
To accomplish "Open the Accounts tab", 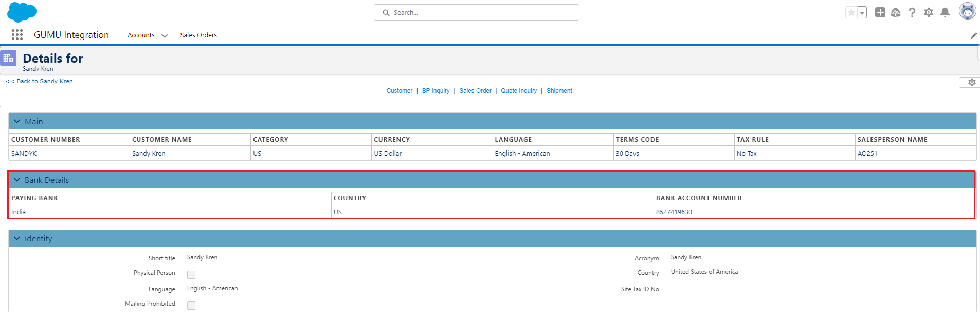I will point(141,35).
